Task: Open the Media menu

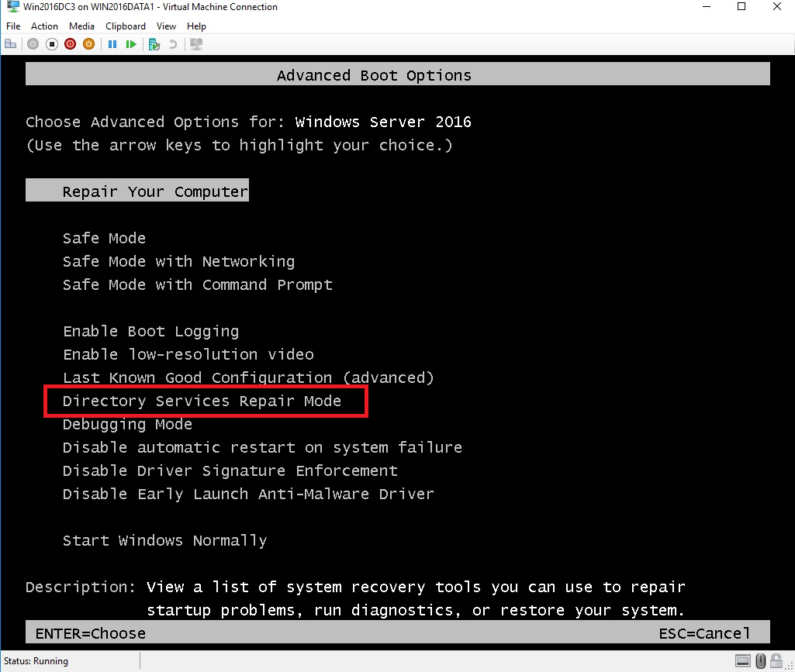Action: click(81, 26)
